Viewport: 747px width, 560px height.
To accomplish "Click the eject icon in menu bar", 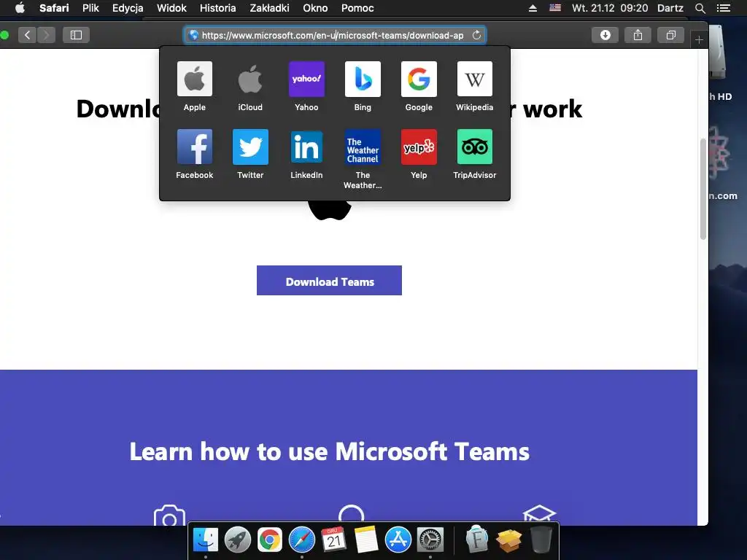I will point(533,8).
